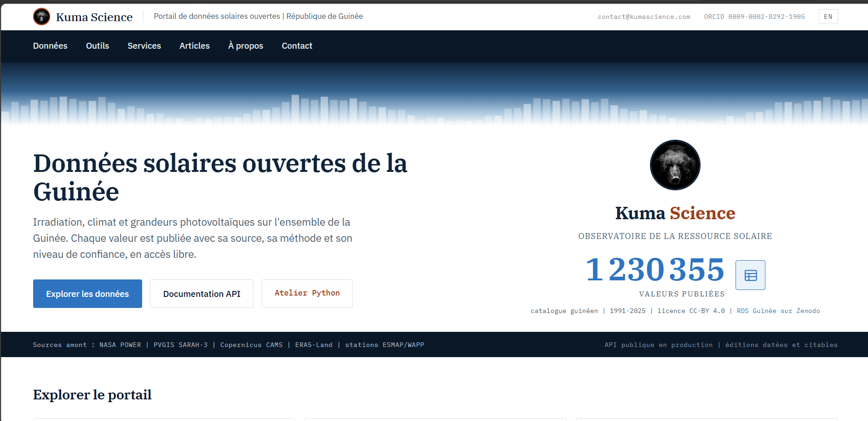Viewport: 868px width, 421px height.
Task: Click the Kuma Science bear logo in header
Action: pyautogui.click(x=41, y=17)
